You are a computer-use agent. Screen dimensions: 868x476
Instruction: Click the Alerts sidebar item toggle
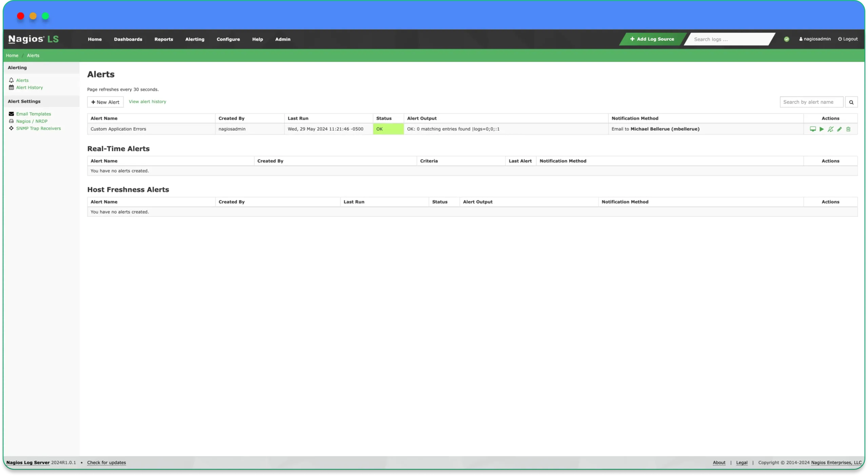coord(22,80)
